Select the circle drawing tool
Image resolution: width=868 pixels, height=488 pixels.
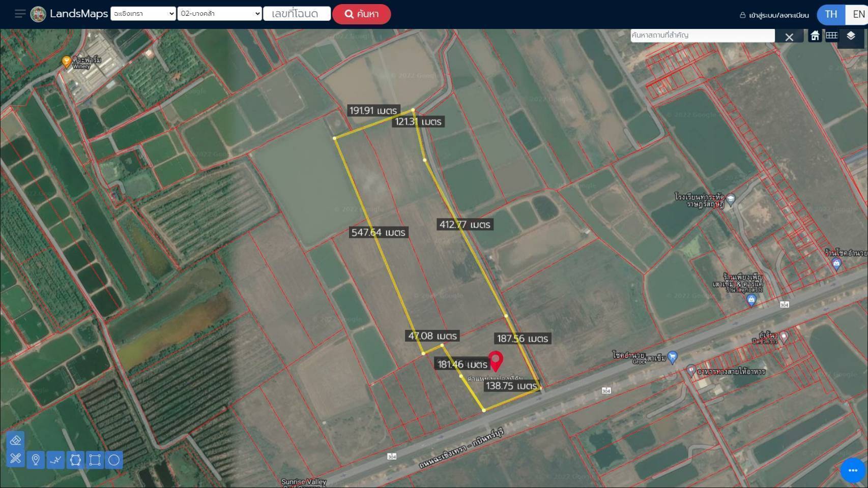[x=114, y=460]
